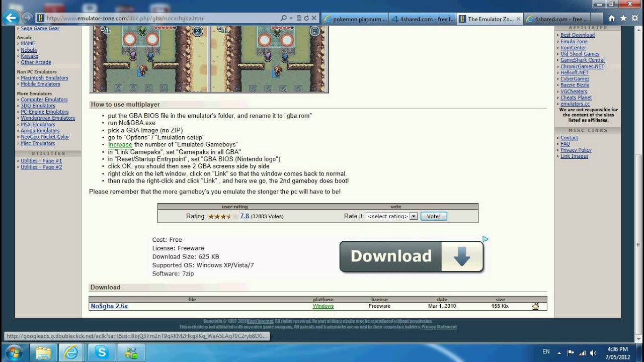Click the Windows platform link
The image size is (644, 362).
(323, 306)
